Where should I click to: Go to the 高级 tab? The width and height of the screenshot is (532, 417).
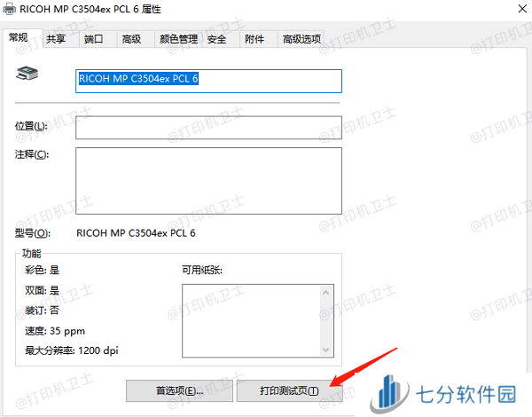(131, 39)
